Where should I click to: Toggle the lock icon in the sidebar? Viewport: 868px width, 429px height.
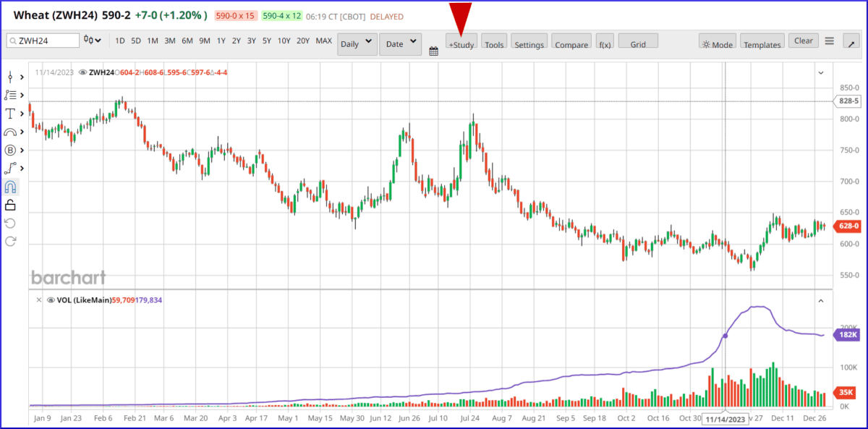point(10,205)
